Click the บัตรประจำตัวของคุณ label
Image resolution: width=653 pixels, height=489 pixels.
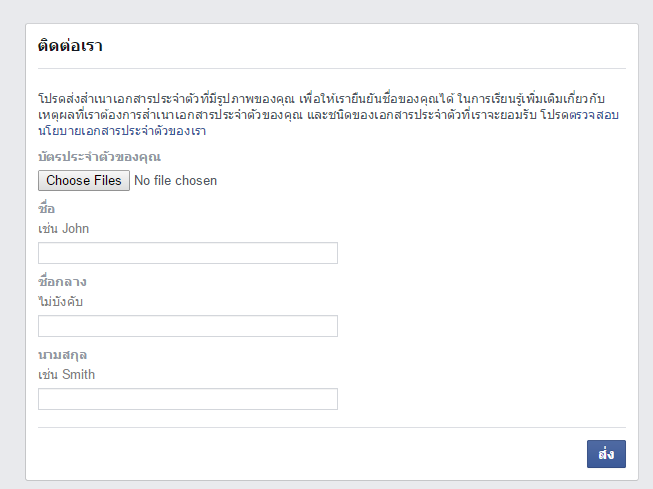99,157
